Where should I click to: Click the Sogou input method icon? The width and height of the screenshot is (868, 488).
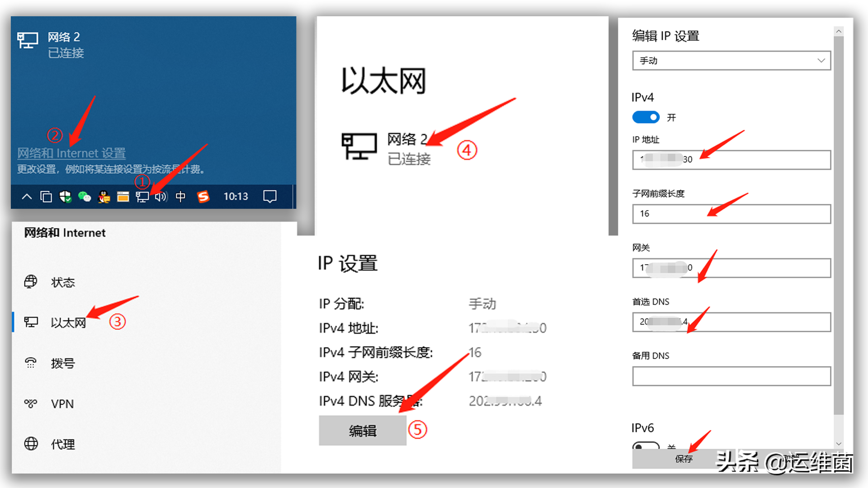point(203,197)
